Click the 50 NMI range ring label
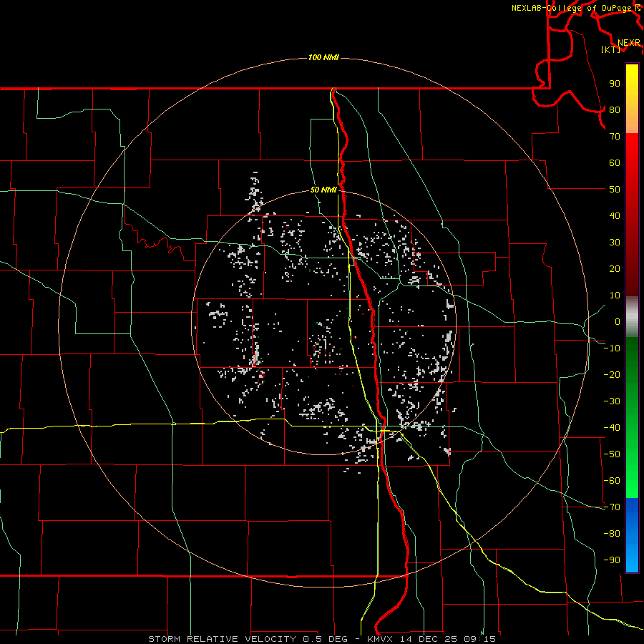644x644 pixels. click(323, 190)
